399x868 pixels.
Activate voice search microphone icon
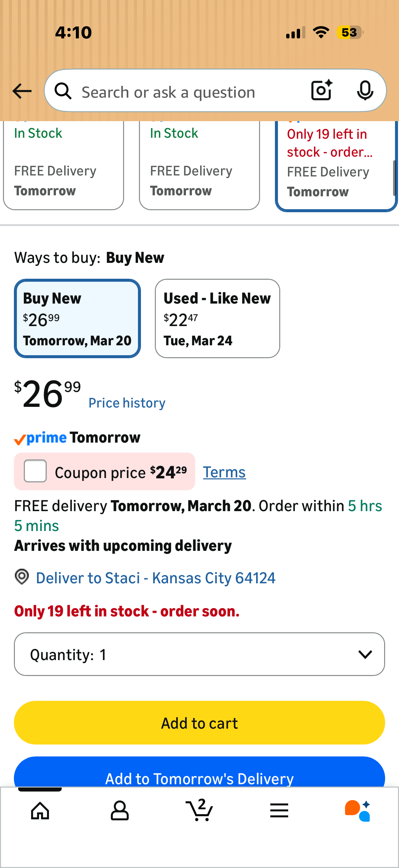(x=365, y=90)
